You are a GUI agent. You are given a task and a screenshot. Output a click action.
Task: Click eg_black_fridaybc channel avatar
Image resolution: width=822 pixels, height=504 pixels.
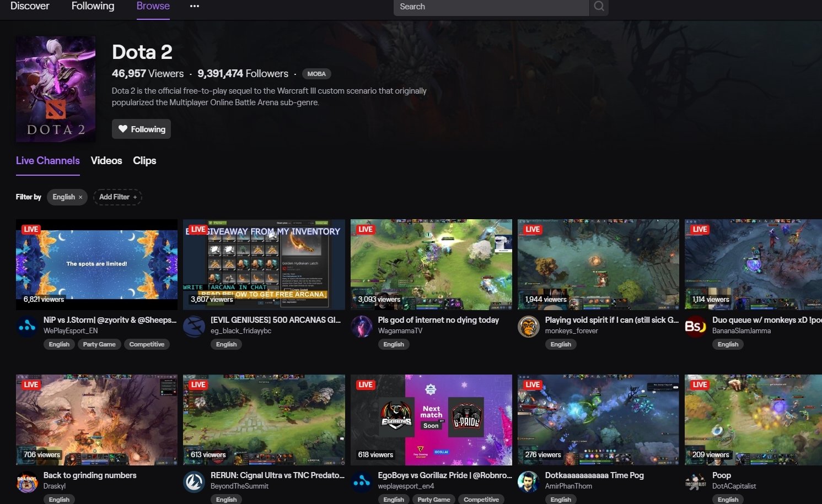point(194,327)
